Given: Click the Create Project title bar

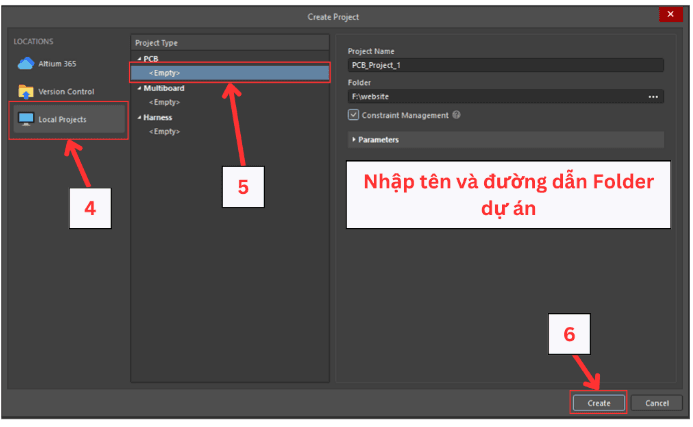Looking at the screenshot, I should pyautogui.click(x=346, y=14).
